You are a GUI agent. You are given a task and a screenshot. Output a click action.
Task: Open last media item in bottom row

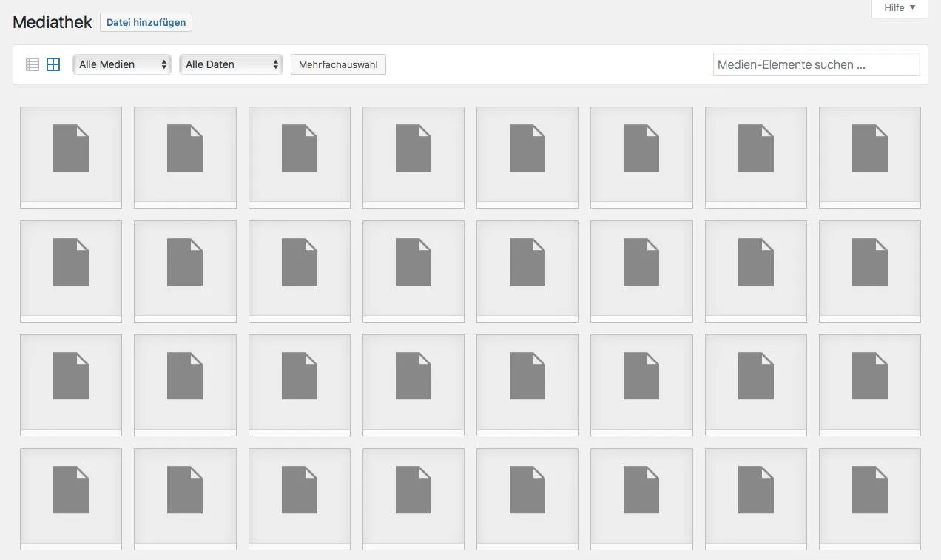click(x=870, y=499)
